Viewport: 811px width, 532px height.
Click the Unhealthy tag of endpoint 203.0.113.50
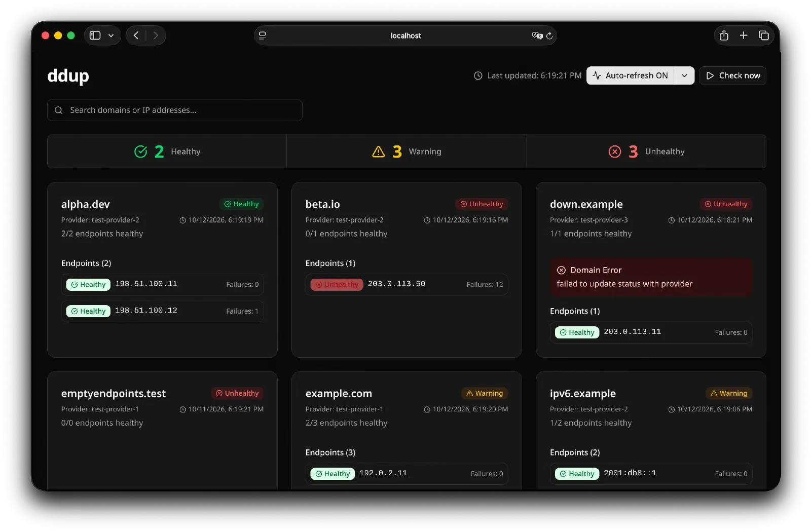point(337,284)
